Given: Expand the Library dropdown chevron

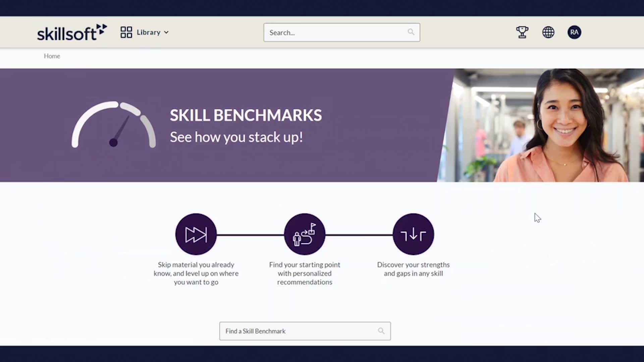Looking at the screenshot, I should [x=166, y=33].
